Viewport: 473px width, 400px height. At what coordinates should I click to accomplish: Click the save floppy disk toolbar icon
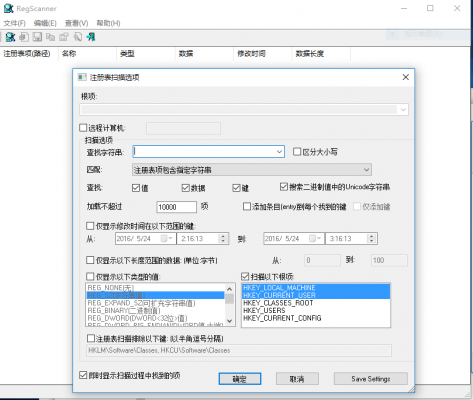[x=37, y=37]
